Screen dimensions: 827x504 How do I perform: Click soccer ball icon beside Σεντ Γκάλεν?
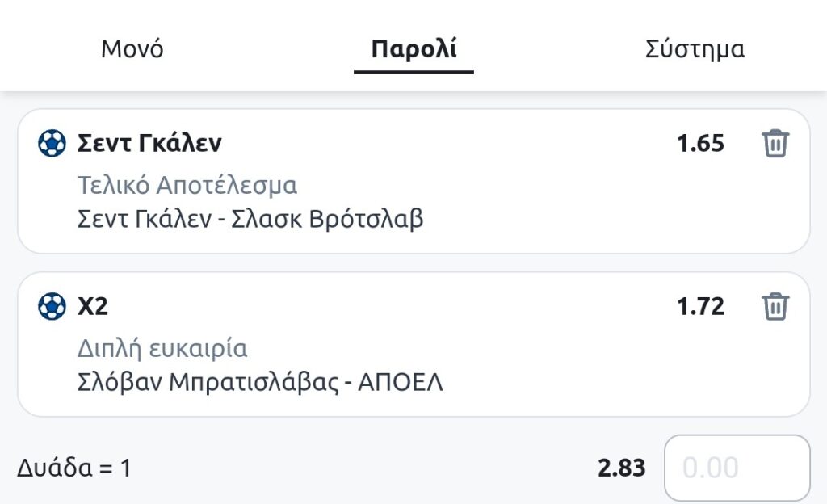pyautogui.click(x=52, y=144)
